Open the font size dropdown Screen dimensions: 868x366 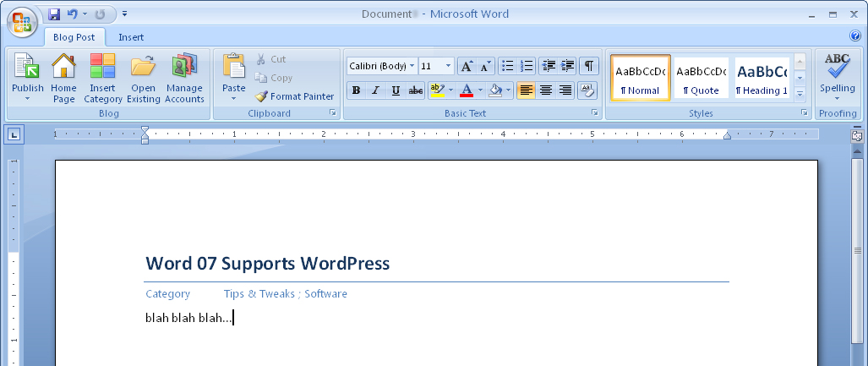448,67
